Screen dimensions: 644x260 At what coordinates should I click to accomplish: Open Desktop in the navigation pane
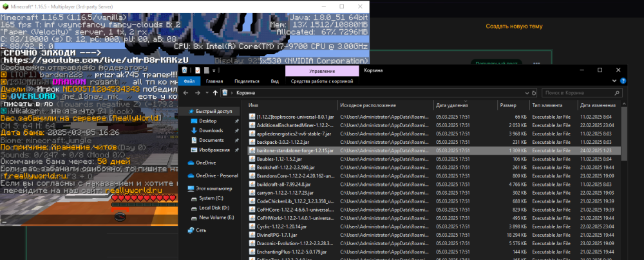pos(208,121)
